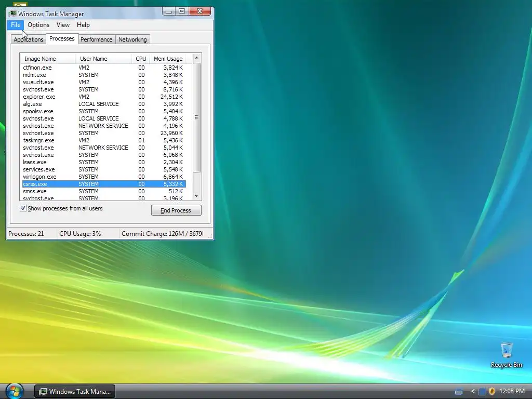Minimize the Windows Task Manager window
The height and width of the screenshot is (399, 532).
pyautogui.click(x=169, y=11)
